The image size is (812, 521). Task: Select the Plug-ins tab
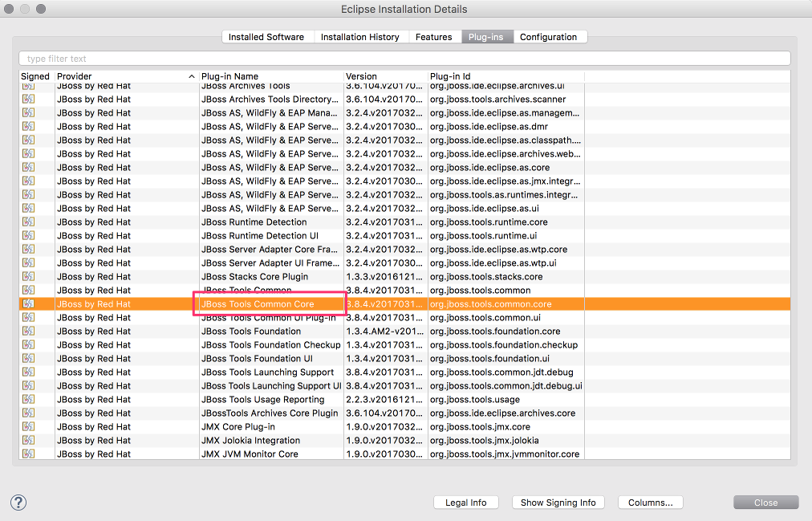(485, 37)
